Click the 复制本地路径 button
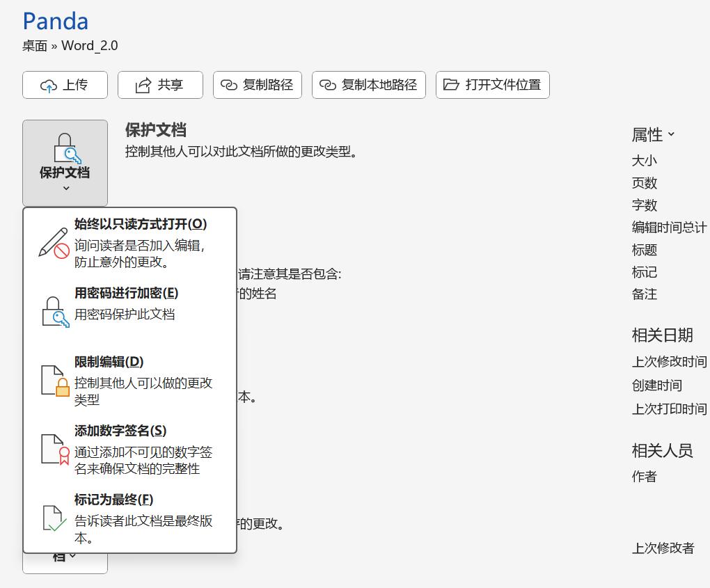 (x=368, y=85)
